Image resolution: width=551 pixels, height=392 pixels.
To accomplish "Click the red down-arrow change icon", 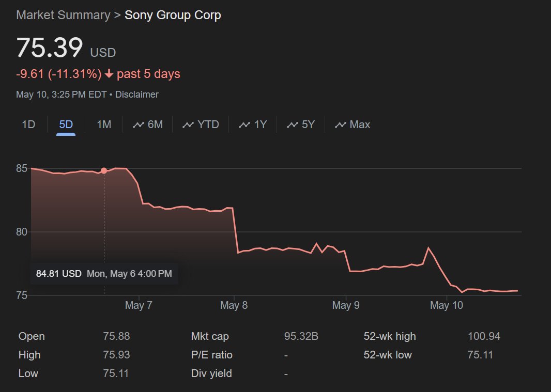I will click(x=109, y=74).
